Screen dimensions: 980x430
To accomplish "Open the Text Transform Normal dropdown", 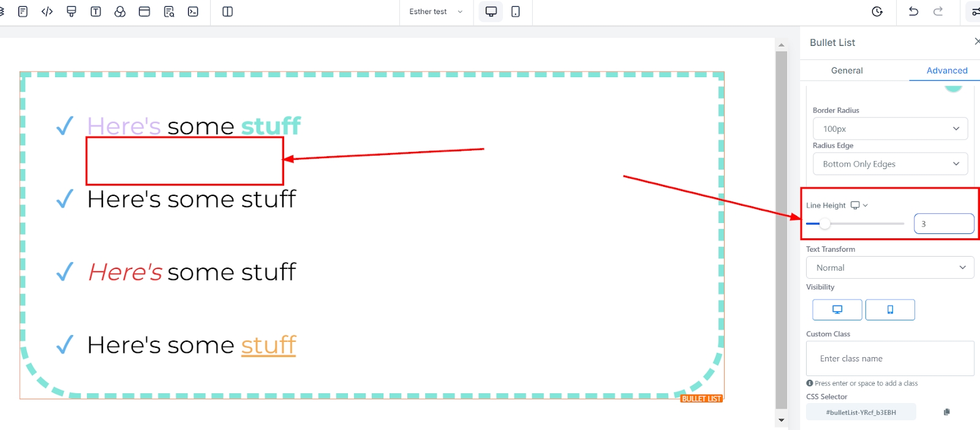I will coord(890,268).
